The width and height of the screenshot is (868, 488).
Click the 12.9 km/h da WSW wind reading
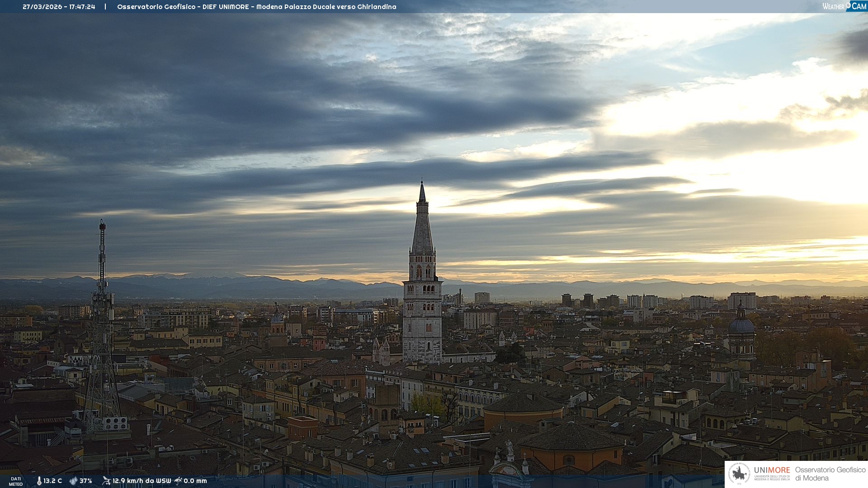tap(142, 481)
